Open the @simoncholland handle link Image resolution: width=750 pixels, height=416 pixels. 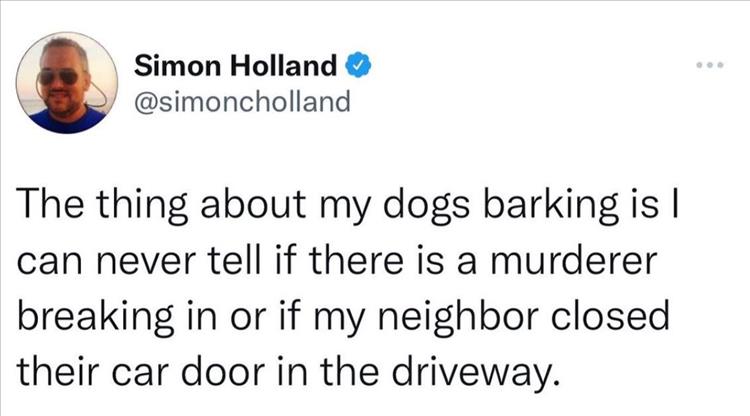point(241,102)
